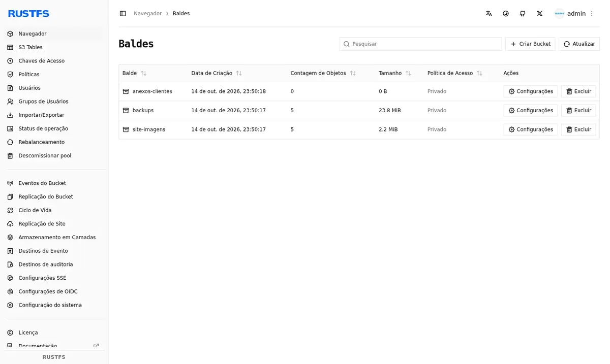Click the Descomissionar pool trash icon
The image size is (610, 364).
10,156
